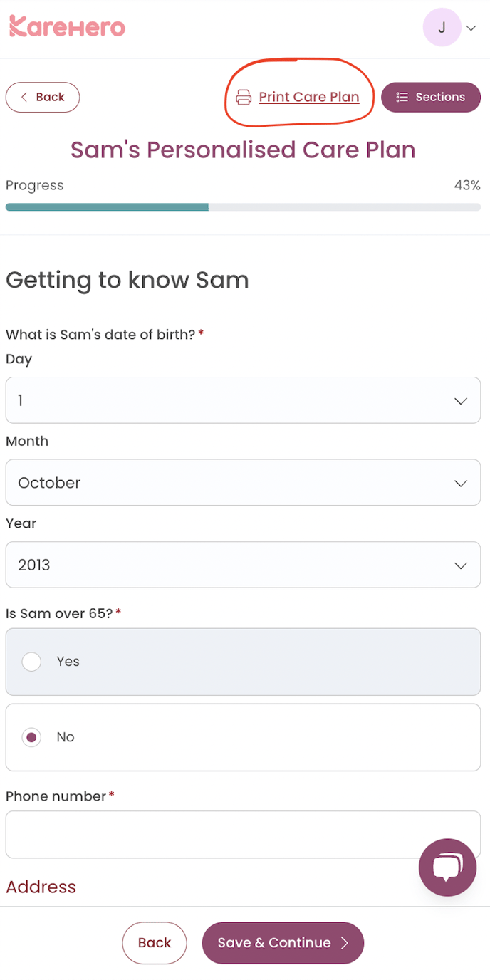Image resolution: width=490 pixels, height=980 pixels.
Task: Select the No radio option
Action: tap(31, 737)
